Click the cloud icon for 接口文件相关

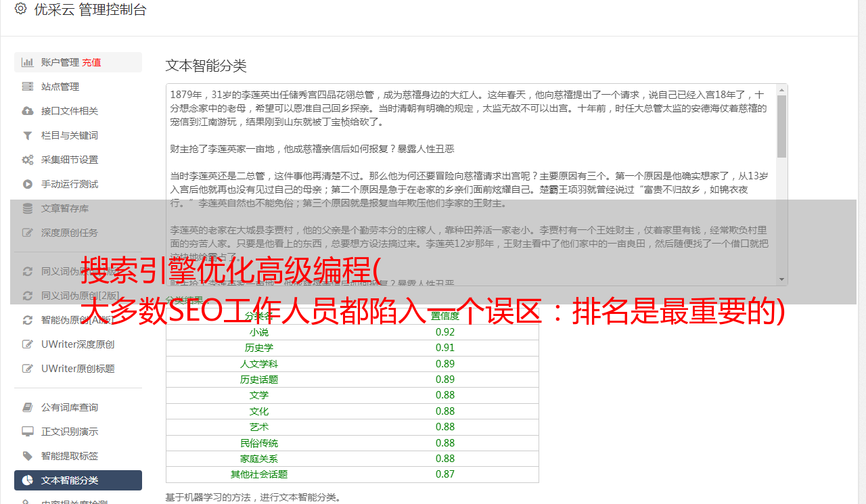pos(28,111)
